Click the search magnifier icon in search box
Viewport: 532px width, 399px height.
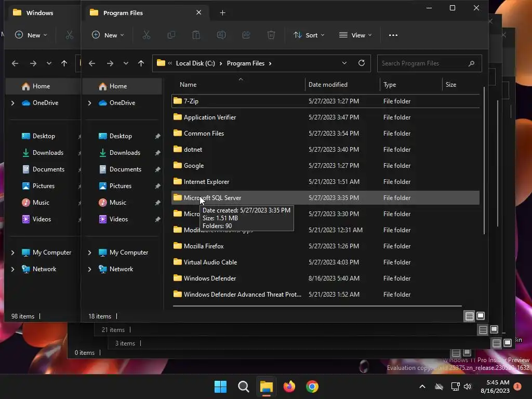(x=471, y=63)
